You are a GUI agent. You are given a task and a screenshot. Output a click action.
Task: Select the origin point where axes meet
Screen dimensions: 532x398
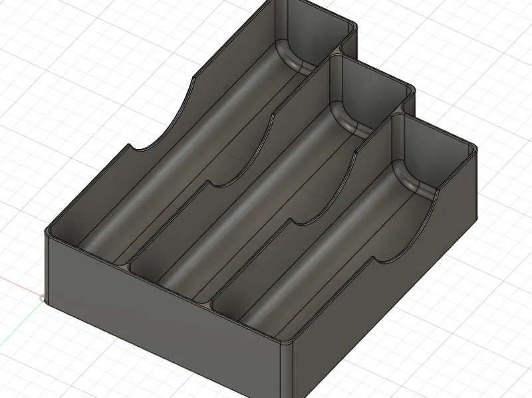(42, 299)
